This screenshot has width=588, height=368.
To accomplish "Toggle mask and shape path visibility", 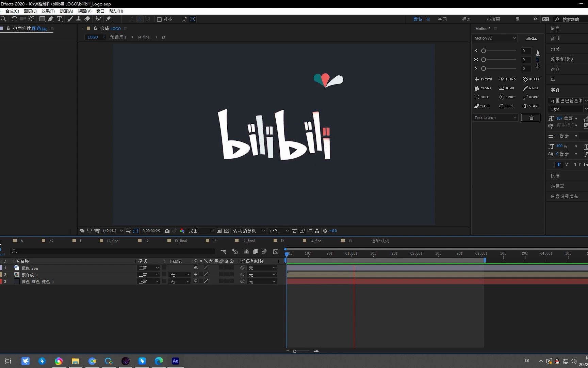I will [136, 231].
